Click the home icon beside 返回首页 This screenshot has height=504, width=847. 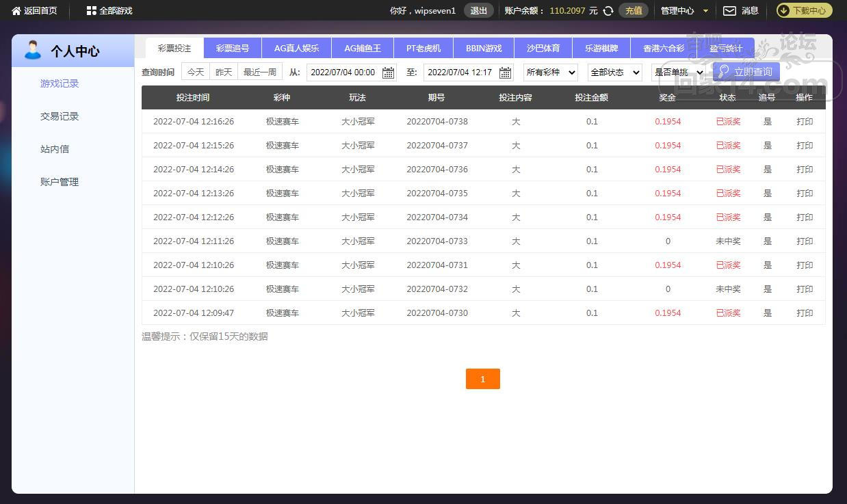pyautogui.click(x=16, y=11)
